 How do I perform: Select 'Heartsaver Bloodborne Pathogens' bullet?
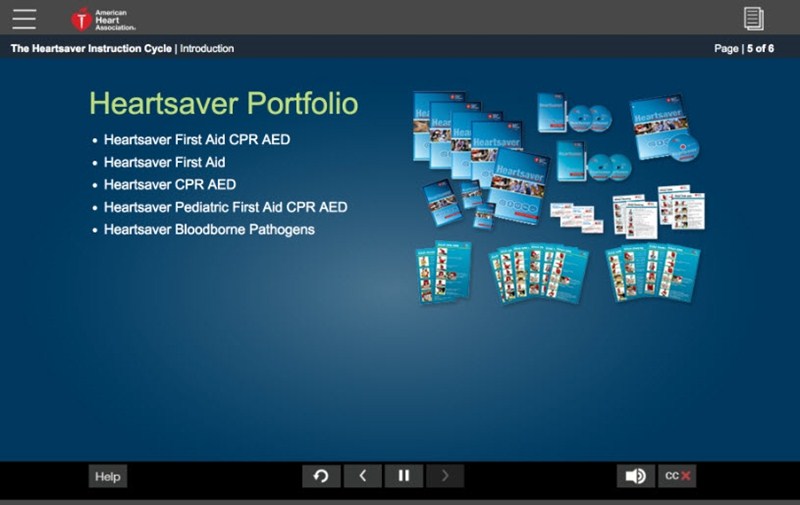pyautogui.click(x=209, y=230)
